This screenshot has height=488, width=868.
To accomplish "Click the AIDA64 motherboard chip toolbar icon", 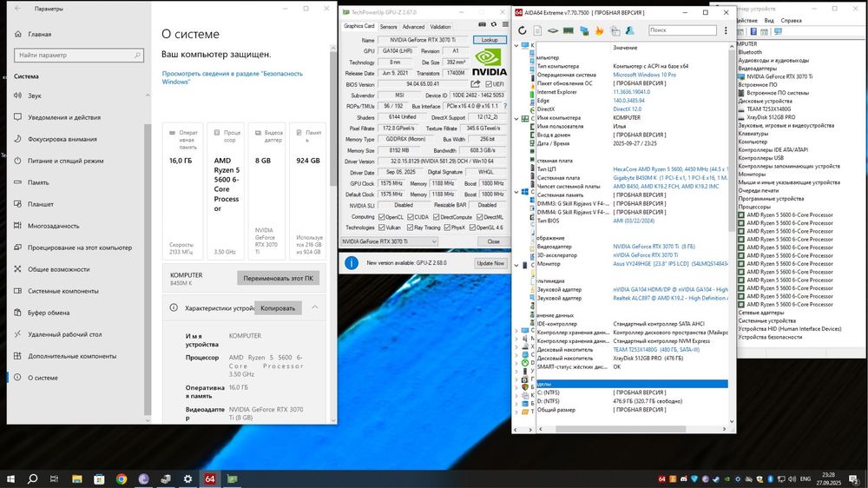I will point(552,31).
